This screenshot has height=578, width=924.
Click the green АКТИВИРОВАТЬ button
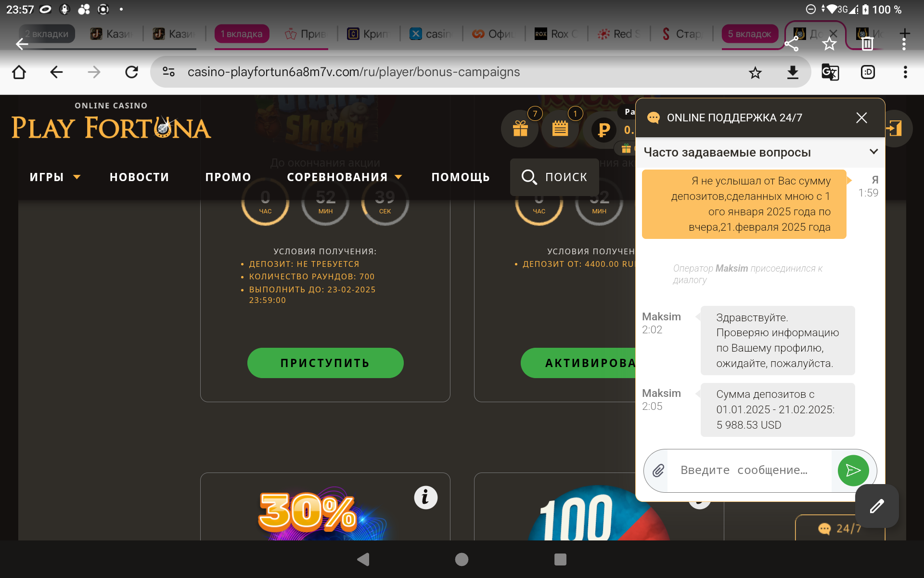578,363
